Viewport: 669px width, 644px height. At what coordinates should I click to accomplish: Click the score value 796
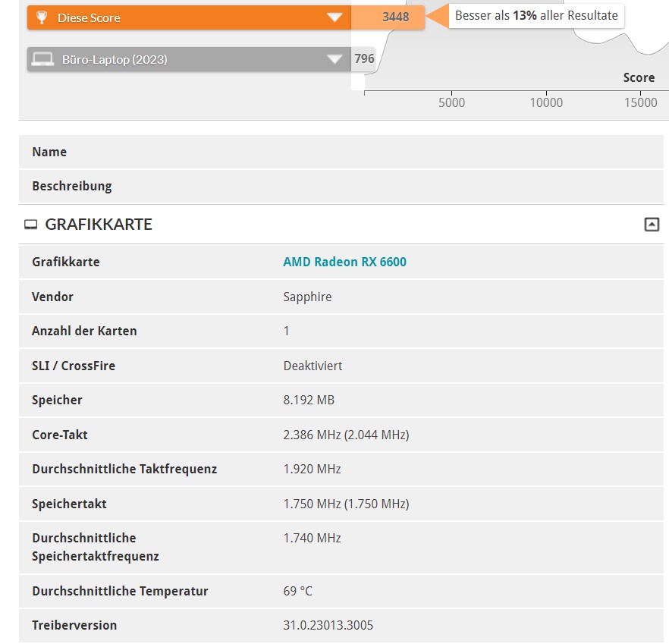[364, 58]
